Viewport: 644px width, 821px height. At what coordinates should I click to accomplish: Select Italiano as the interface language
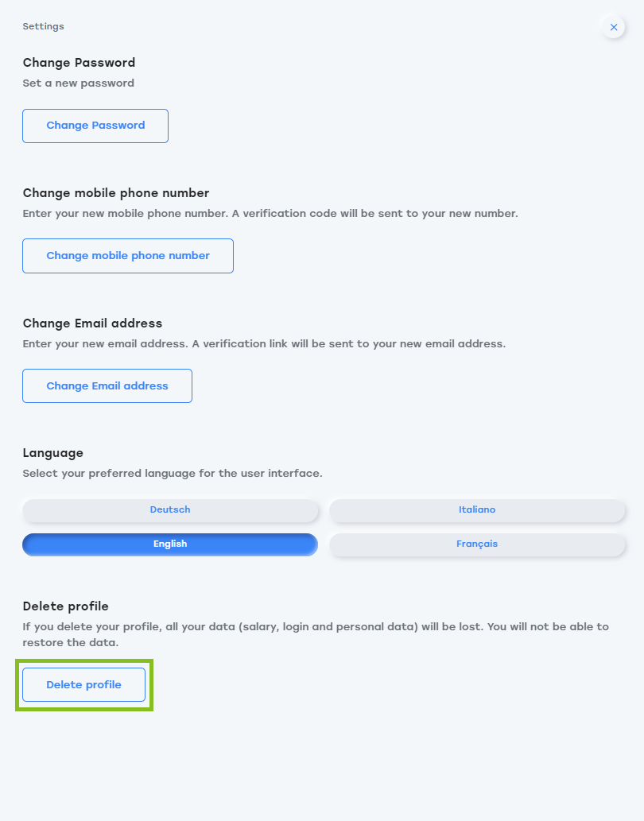(x=477, y=510)
